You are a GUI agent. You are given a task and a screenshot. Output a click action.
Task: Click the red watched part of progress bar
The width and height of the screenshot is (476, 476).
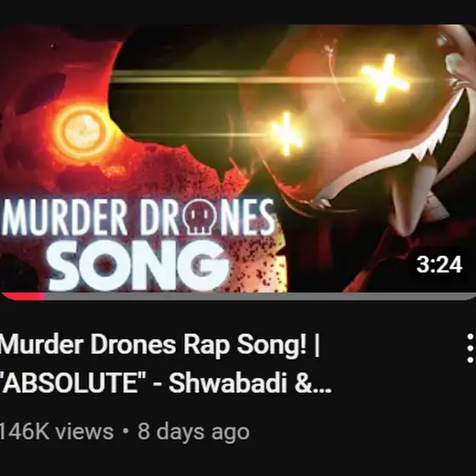23,297
